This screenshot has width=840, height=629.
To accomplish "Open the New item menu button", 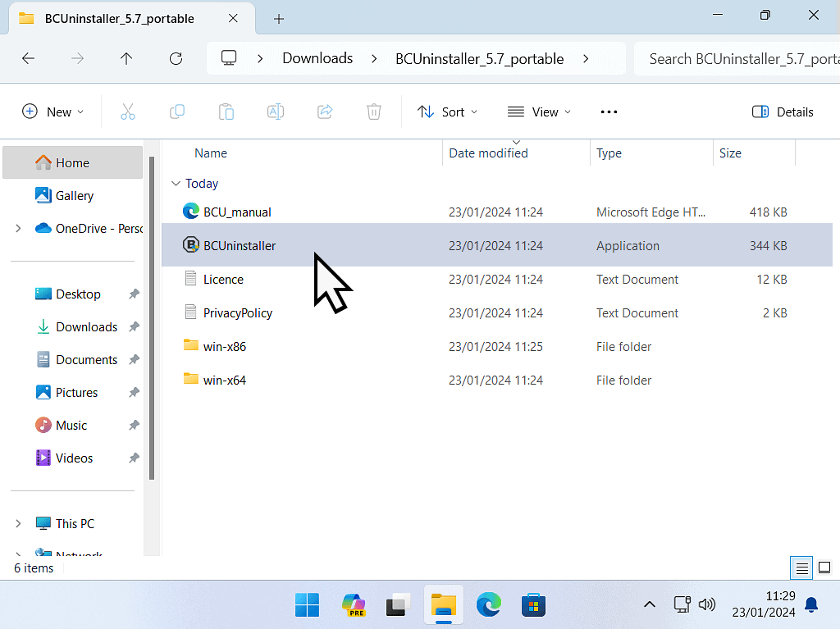I will pos(53,112).
